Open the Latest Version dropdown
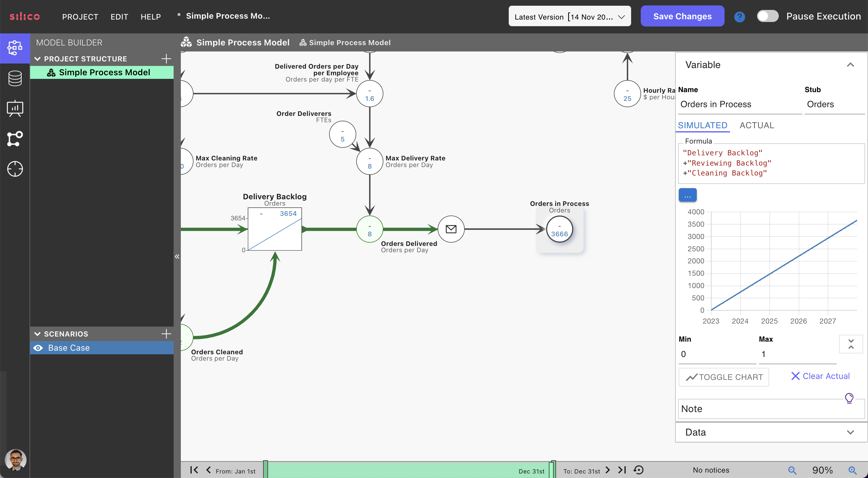 tap(569, 17)
